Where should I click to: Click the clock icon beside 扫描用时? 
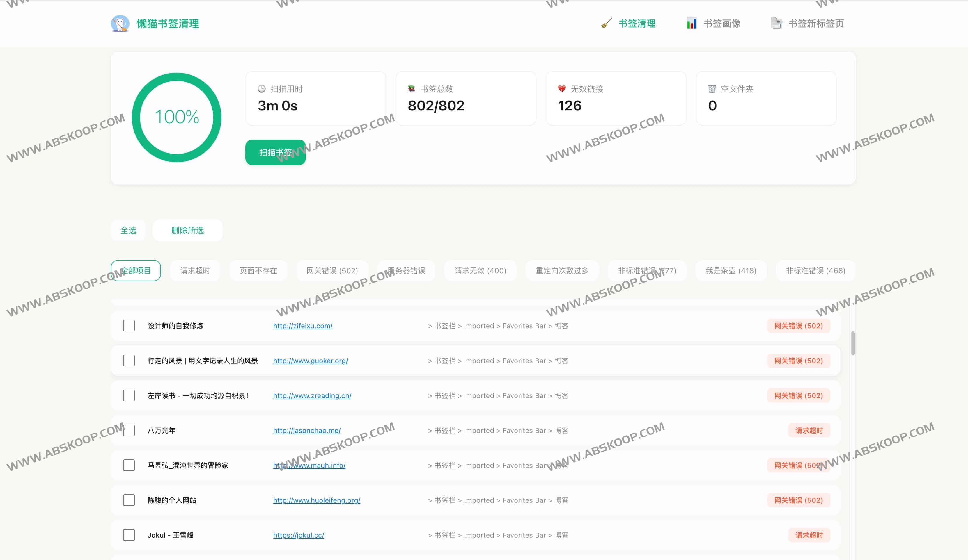click(262, 89)
